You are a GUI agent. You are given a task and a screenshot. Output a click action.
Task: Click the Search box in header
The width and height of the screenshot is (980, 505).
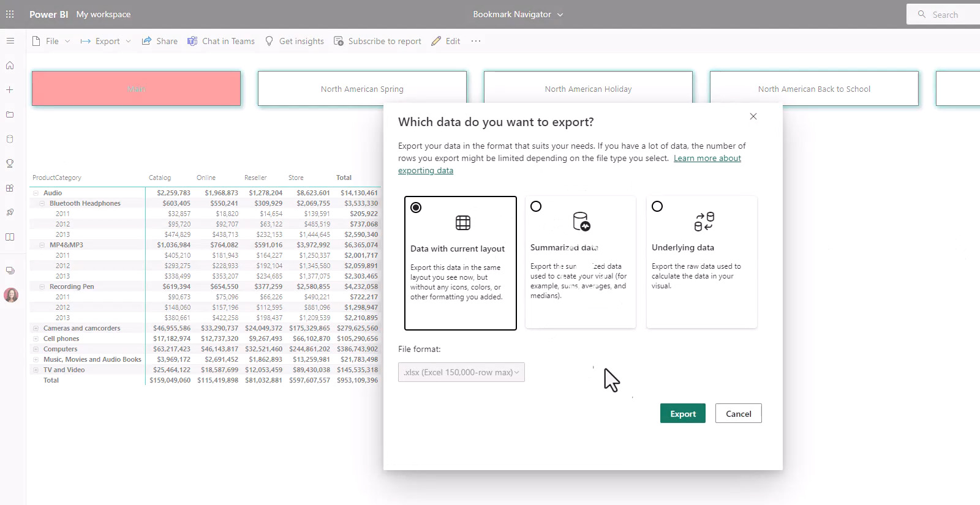pos(943,14)
